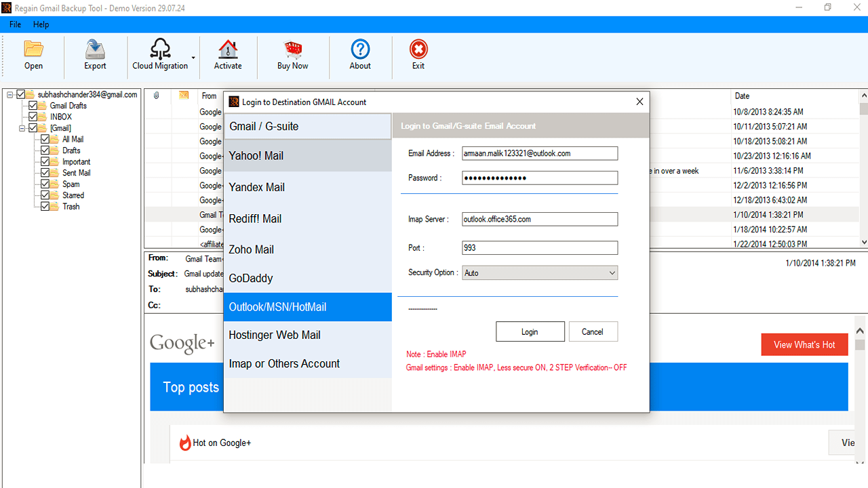Collapse the [Gmail] tree node
Screen dimensions: 868x488
coord(23,128)
